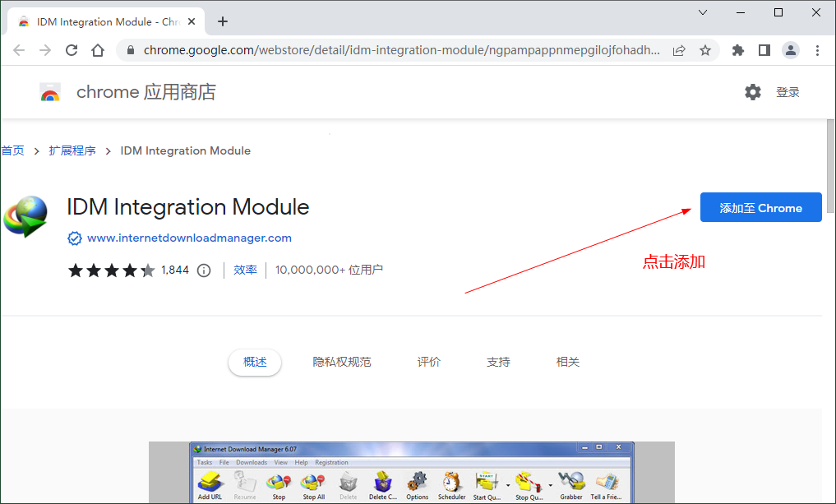Screen dimensions: 836x504
Task: Click Stop Qu... icon in IDM screenshot
Action: coord(529,487)
